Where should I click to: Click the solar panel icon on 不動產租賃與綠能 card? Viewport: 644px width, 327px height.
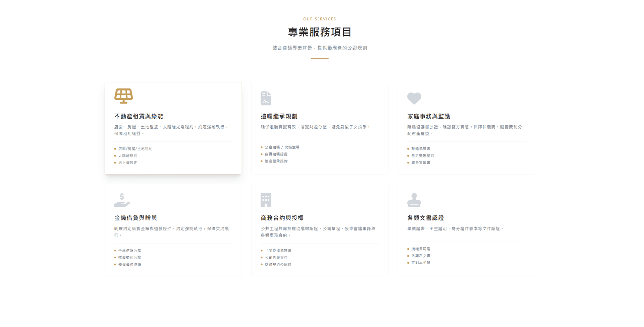coord(123,96)
